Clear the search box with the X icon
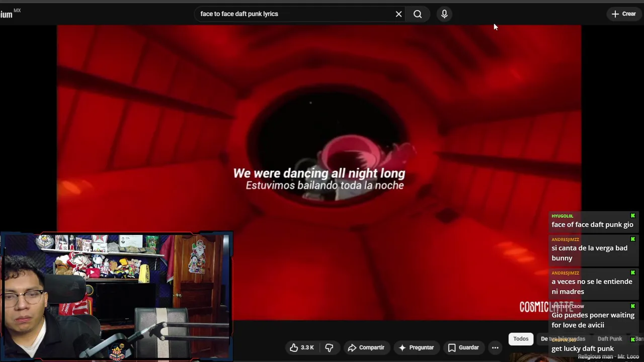This screenshot has width=644, height=362. click(x=398, y=14)
